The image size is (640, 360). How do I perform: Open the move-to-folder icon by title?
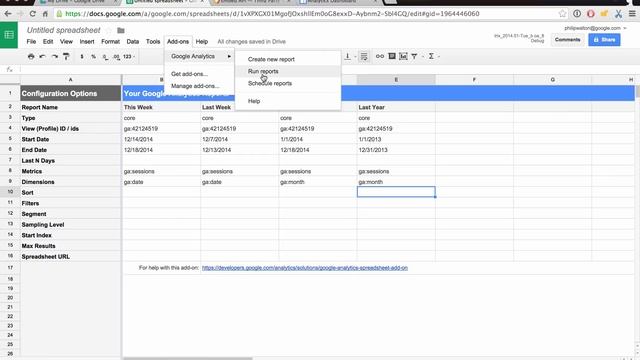click(x=121, y=31)
